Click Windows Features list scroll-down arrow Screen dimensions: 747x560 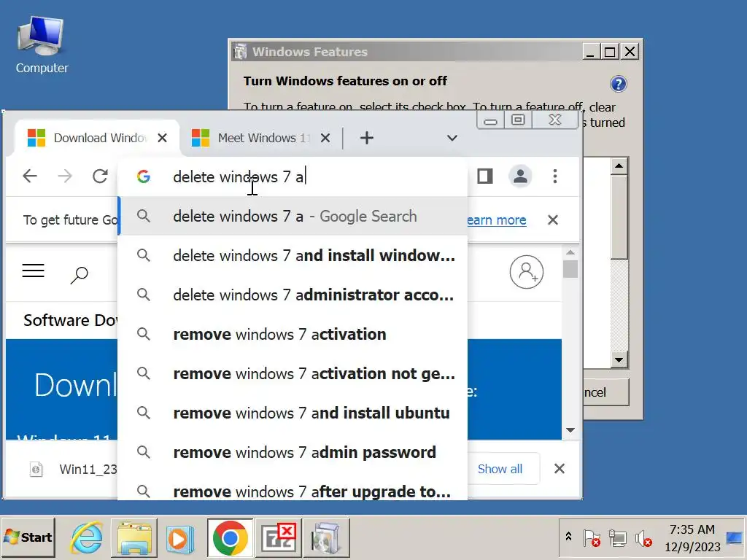pyautogui.click(x=619, y=360)
